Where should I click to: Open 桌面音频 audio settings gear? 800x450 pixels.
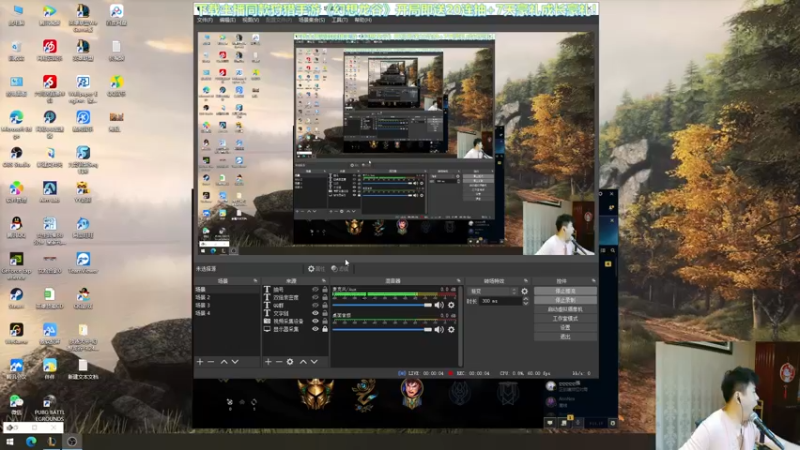(x=451, y=330)
